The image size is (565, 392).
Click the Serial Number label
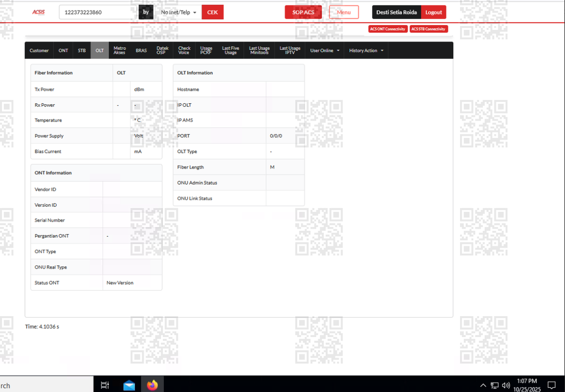click(50, 220)
